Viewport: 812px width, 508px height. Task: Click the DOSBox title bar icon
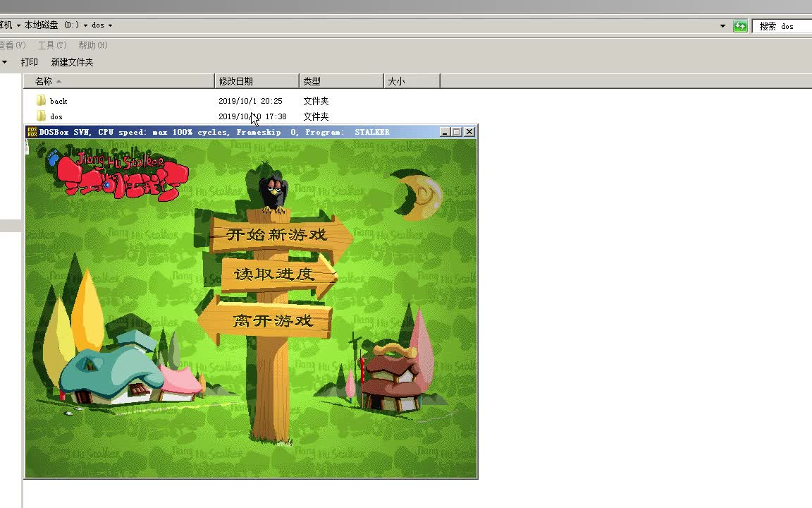(x=32, y=132)
